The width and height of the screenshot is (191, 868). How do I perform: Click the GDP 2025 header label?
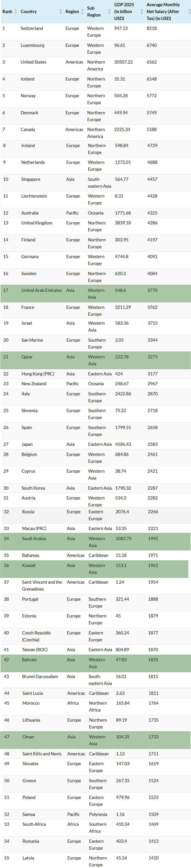124,12
